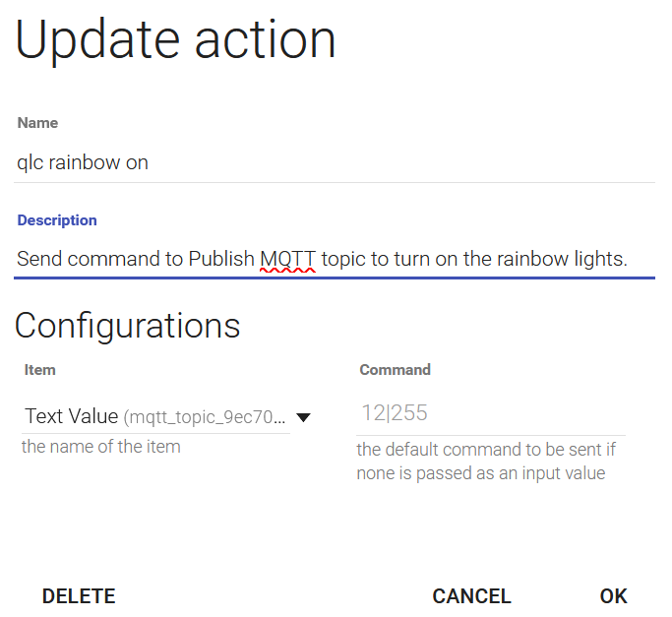Place cursor after 'lights.' in the Description
The width and height of the screenshot is (672, 617).
[x=629, y=260]
